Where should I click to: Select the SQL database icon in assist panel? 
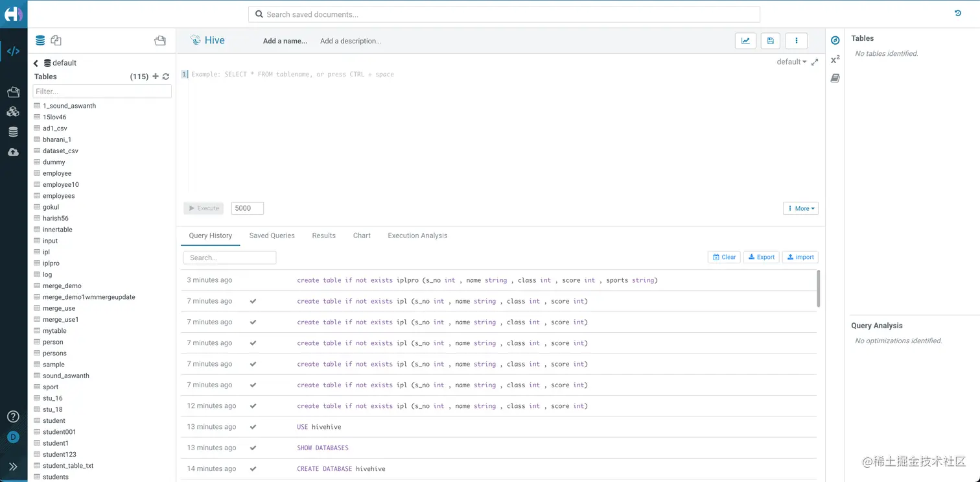40,40
